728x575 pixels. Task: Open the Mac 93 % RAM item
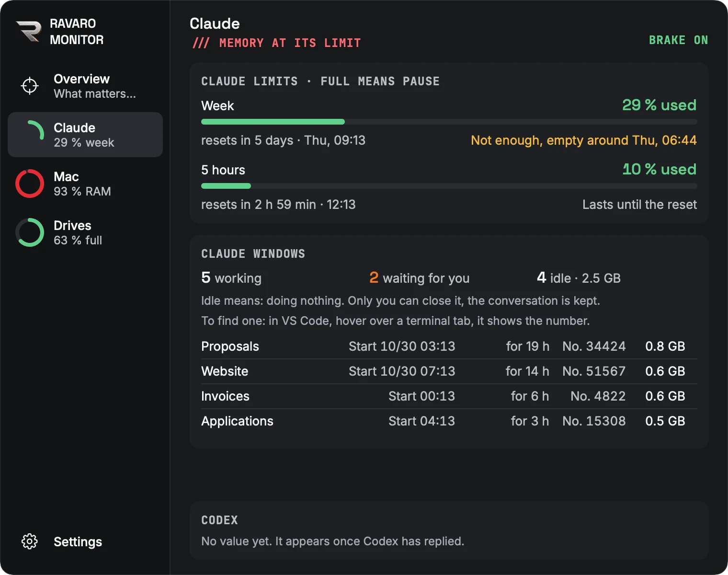(x=85, y=184)
